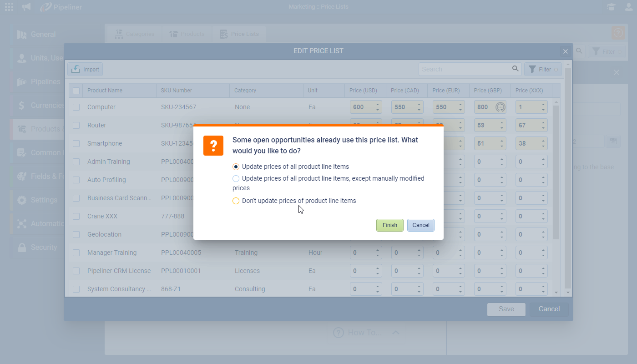Switch to the Price Lists tab

(x=239, y=34)
